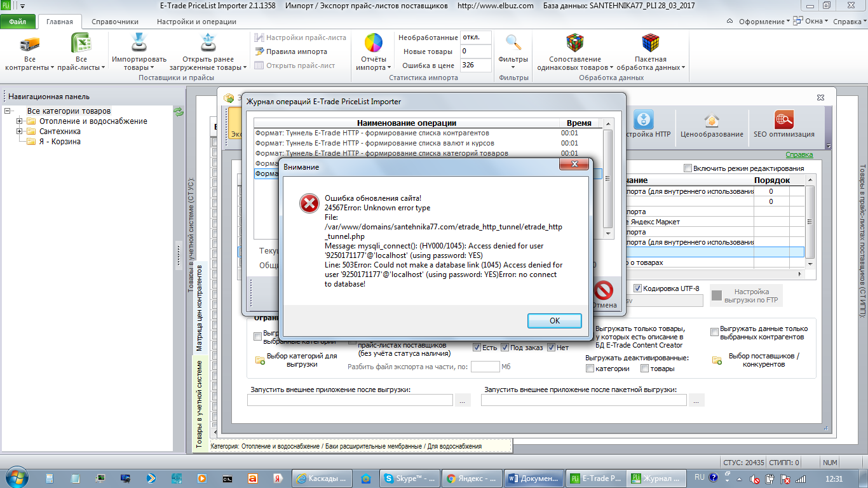Click the Ошибка в цене field
868x488 pixels.
(476, 65)
